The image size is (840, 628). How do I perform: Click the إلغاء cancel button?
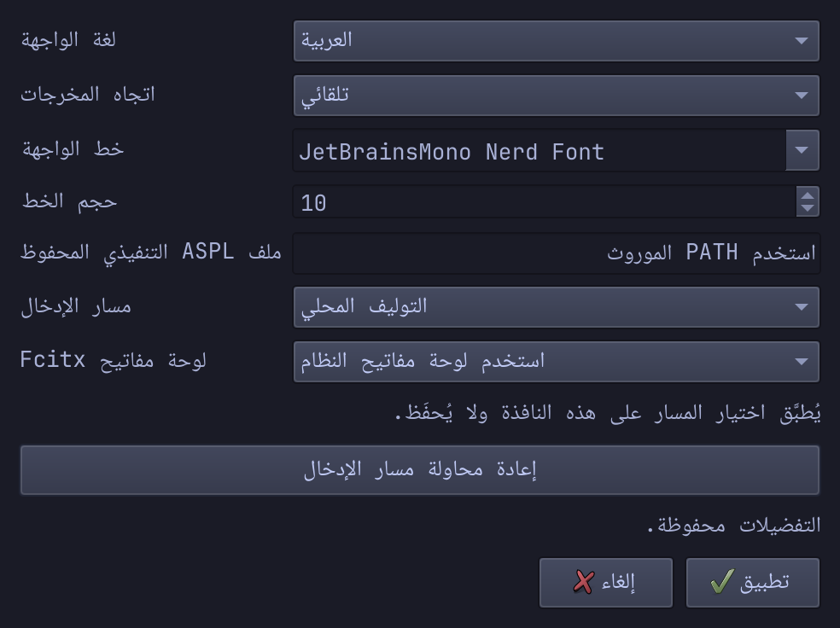pos(606,583)
